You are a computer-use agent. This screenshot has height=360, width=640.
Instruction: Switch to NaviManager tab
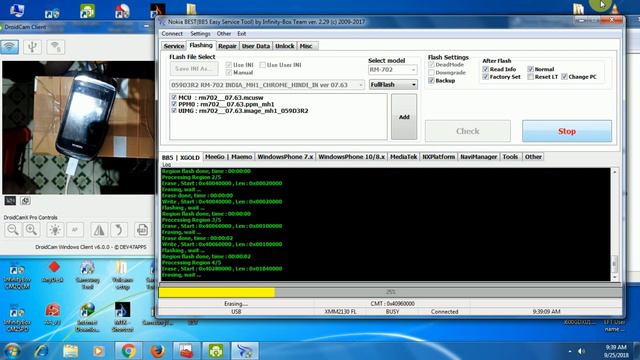(x=478, y=157)
